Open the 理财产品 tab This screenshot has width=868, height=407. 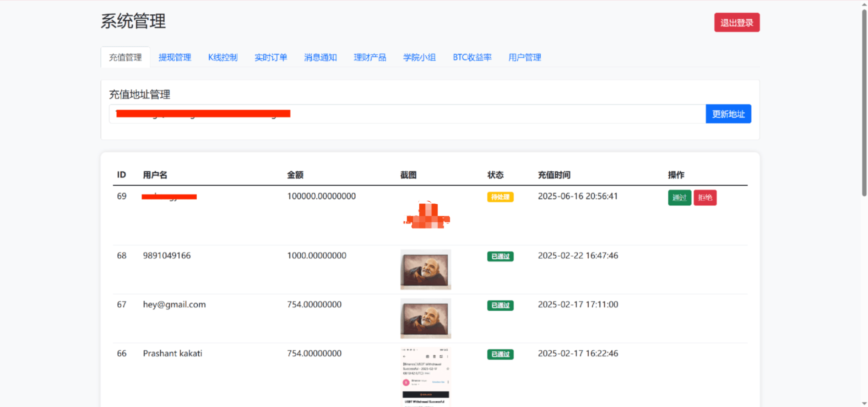coord(370,57)
